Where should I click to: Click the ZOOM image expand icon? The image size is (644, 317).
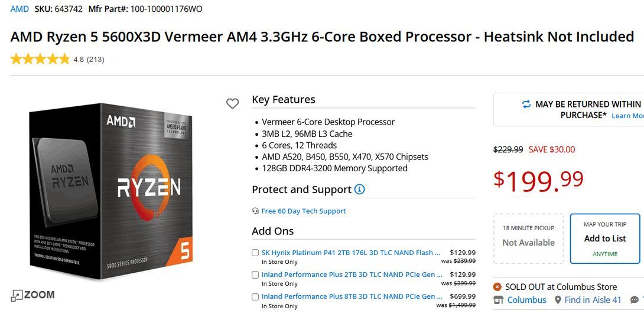[17, 295]
